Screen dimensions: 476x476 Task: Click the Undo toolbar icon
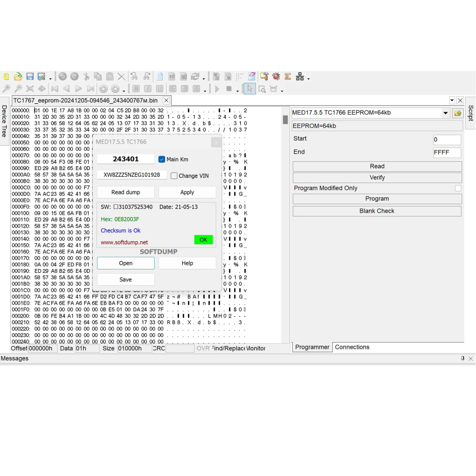(62, 77)
